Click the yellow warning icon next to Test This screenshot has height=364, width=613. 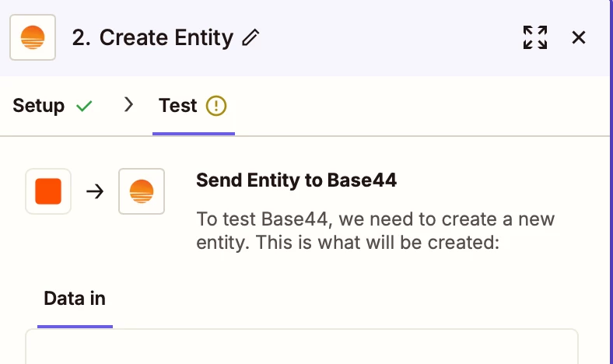[216, 106]
